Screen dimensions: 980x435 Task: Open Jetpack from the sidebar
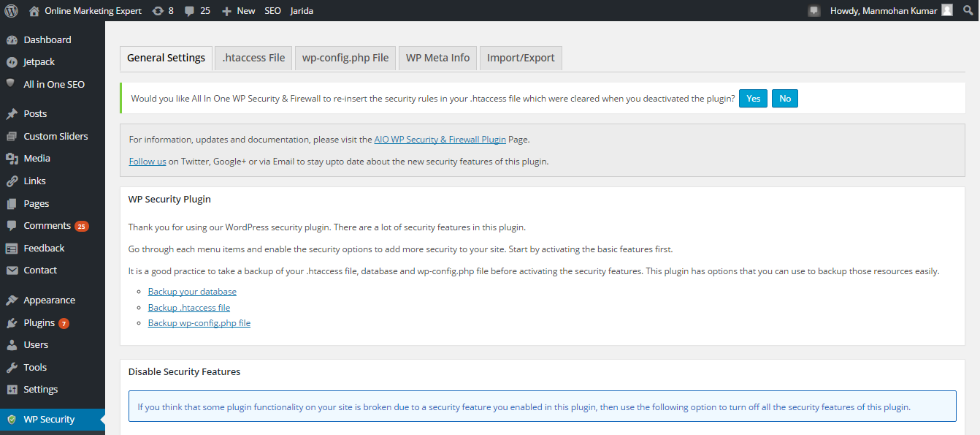[39, 62]
